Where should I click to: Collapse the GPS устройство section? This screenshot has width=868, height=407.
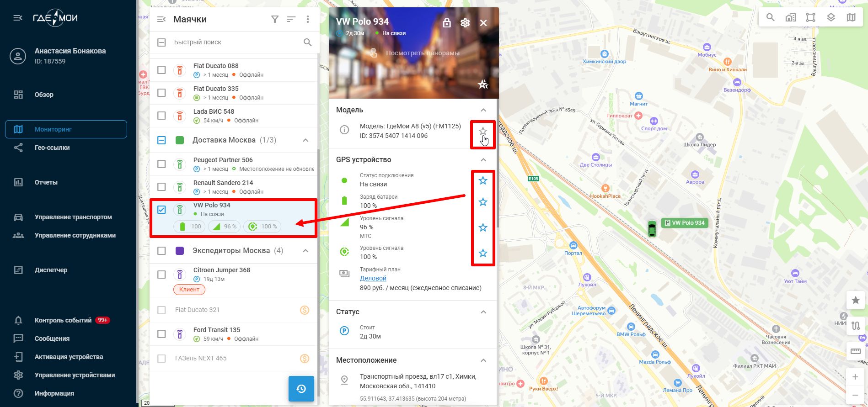(x=483, y=160)
